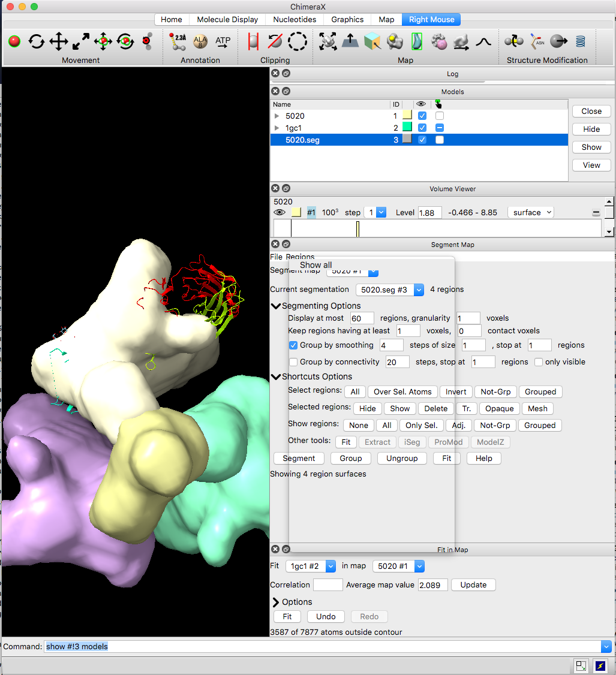Click the ATP label annotation icon

[223, 41]
